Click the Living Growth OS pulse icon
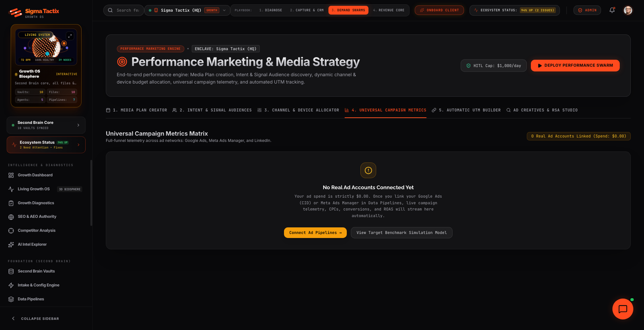 point(11,189)
